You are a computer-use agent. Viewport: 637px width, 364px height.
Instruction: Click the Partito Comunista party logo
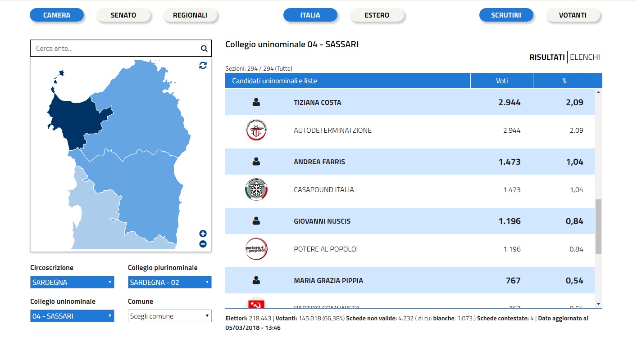[256, 304]
